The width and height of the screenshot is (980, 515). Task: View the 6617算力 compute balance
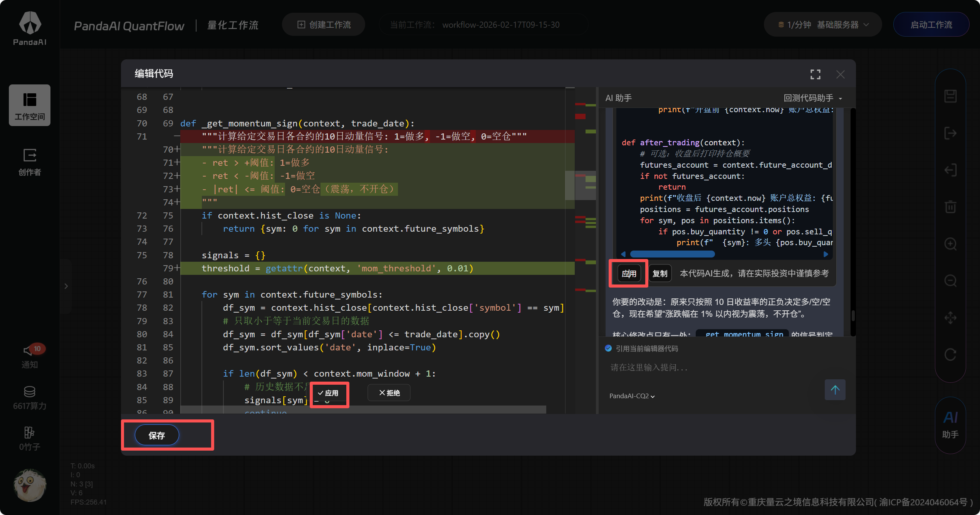click(30, 398)
